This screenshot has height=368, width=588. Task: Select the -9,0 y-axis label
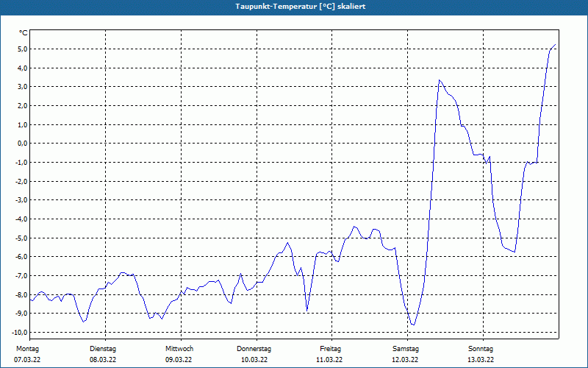coord(21,314)
